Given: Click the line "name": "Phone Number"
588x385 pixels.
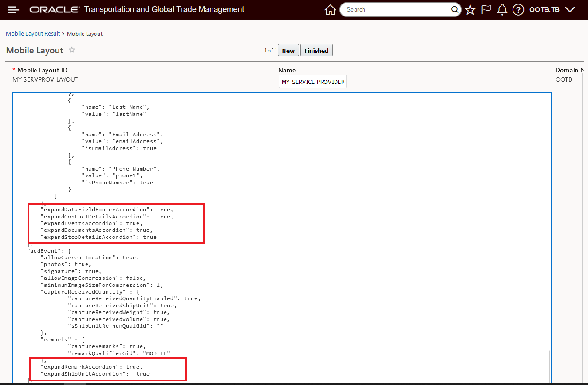Looking at the screenshot, I should click(x=121, y=169).
